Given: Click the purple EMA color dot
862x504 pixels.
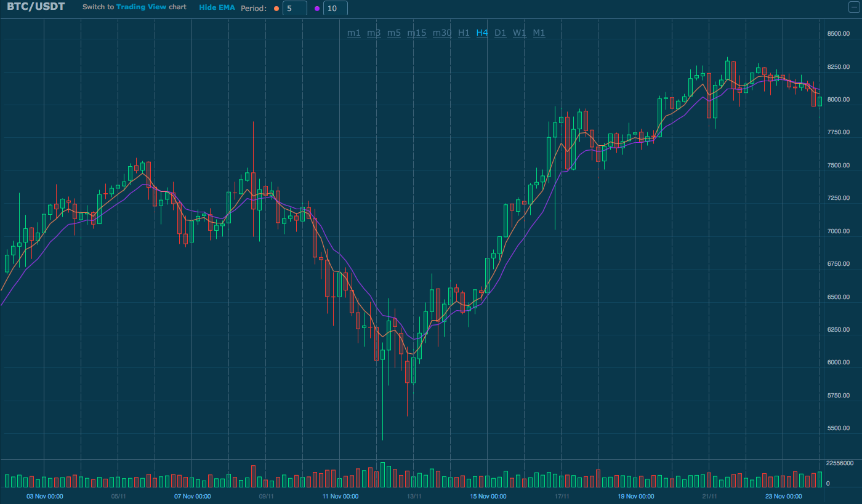Looking at the screenshot, I should pos(316,8).
